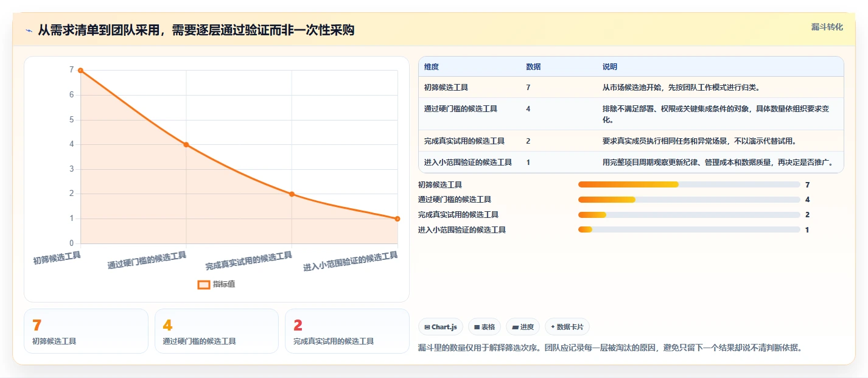This screenshot has height=378, width=868.
Task: Click y-axis tick label 5
Action: (71, 120)
